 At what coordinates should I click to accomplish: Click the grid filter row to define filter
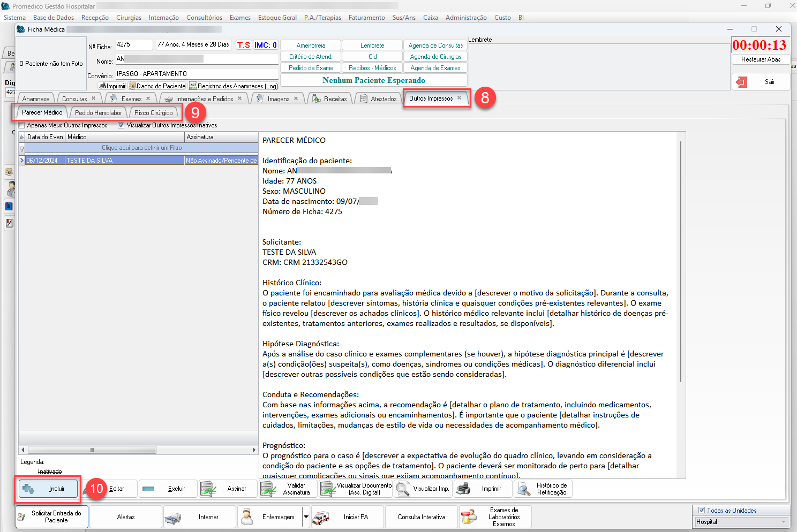pos(141,148)
